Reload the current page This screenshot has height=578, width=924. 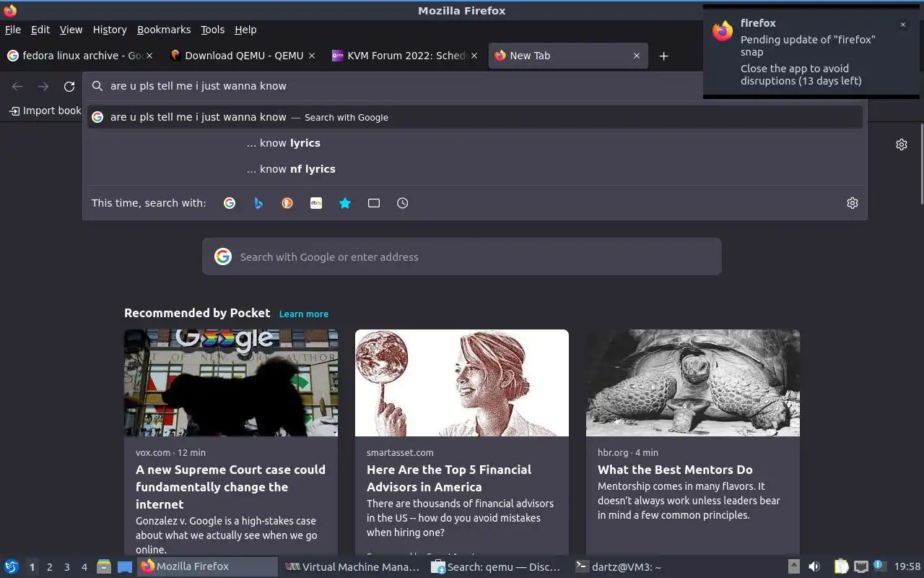point(69,86)
